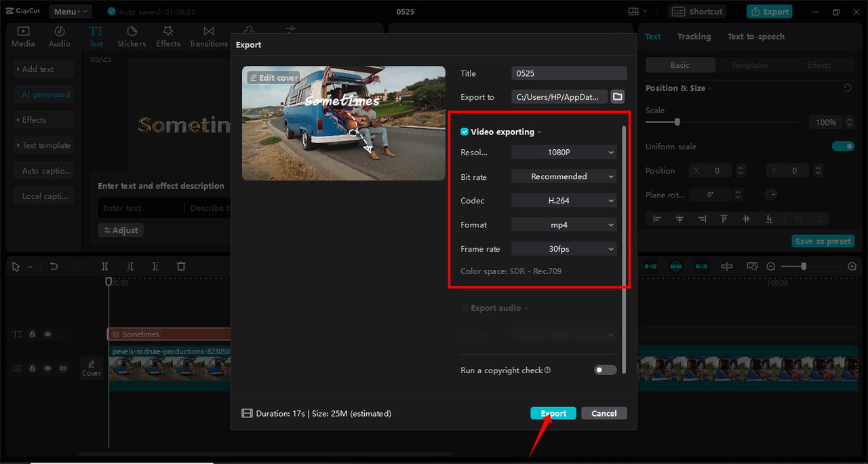
Task: Open the Effects panel in top toolbar
Action: [x=168, y=37]
